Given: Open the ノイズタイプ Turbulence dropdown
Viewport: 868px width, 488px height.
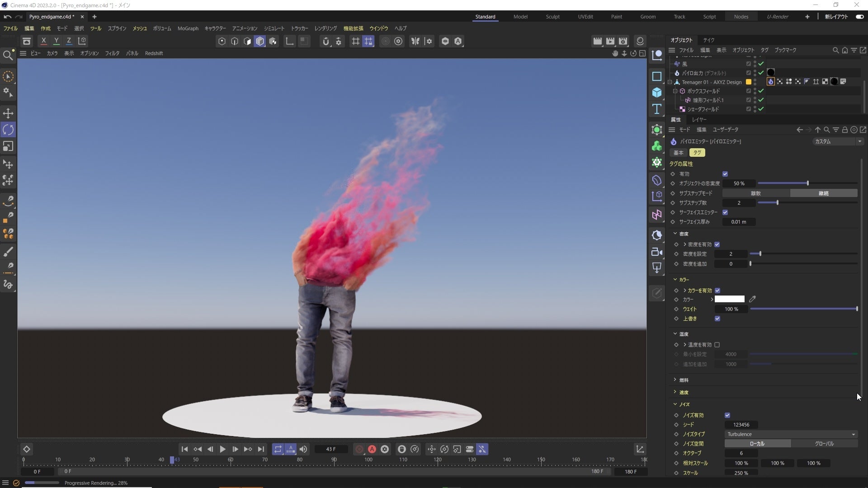Looking at the screenshot, I should (791, 434).
